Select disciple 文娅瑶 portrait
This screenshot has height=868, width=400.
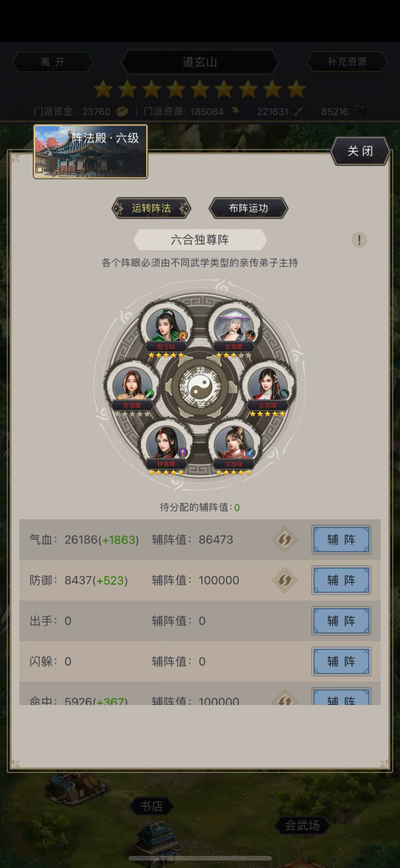point(234,443)
